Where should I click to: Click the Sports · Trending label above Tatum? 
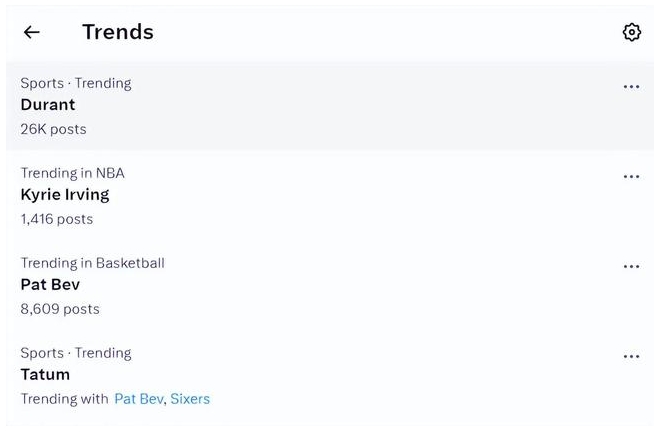pos(76,353)
